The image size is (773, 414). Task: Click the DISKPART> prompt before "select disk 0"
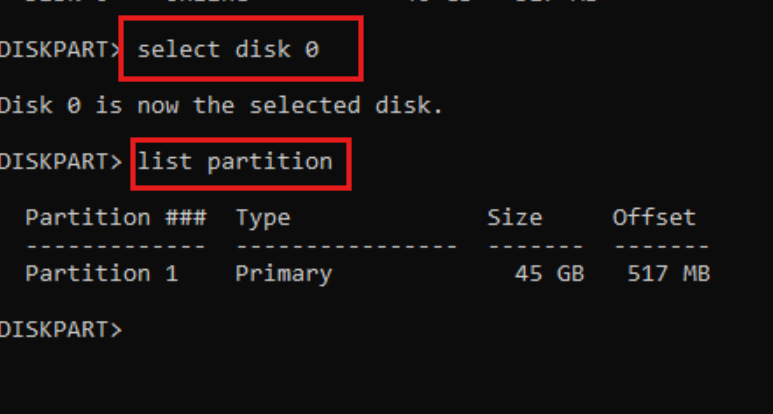[60, 48]
